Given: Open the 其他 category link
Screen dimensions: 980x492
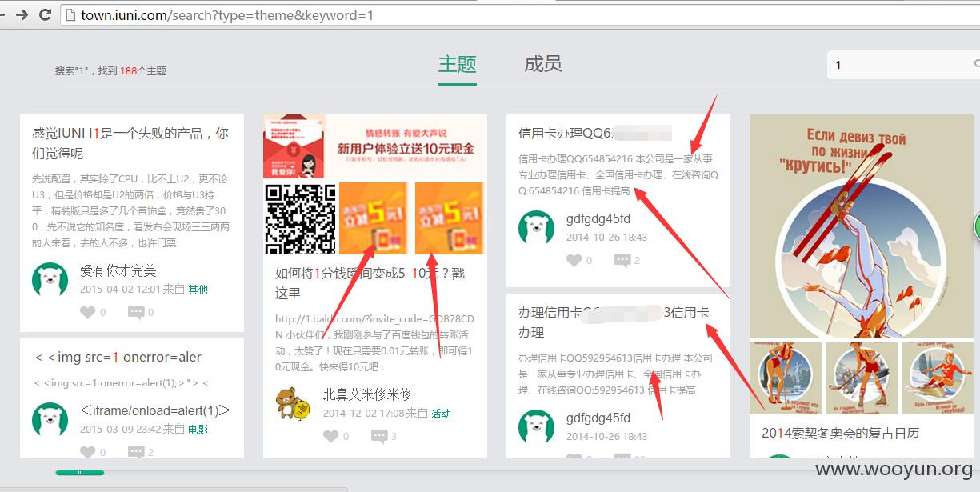Looking at the screenshot, I should 198,290.
